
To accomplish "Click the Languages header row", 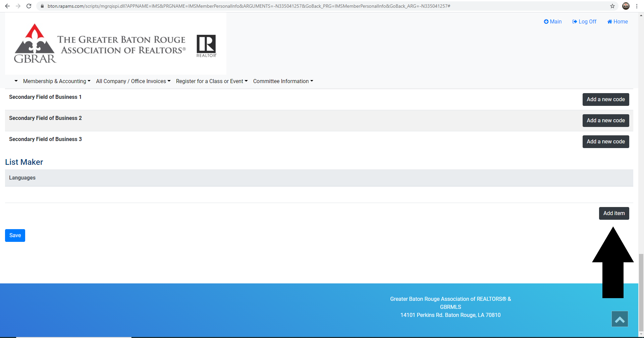I will (319, 178).
